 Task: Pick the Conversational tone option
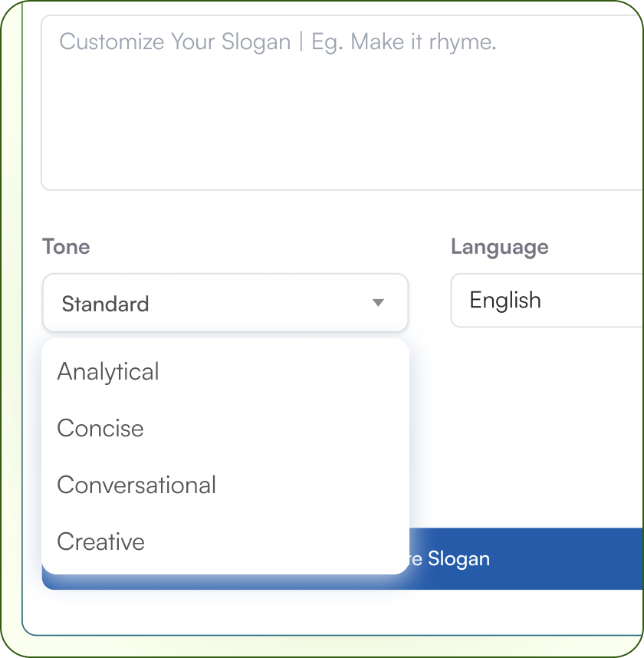(136, 485)
